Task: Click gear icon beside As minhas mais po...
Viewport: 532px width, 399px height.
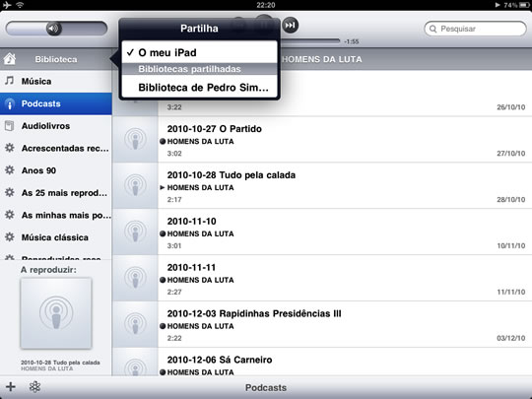Action: coord(10,215)
